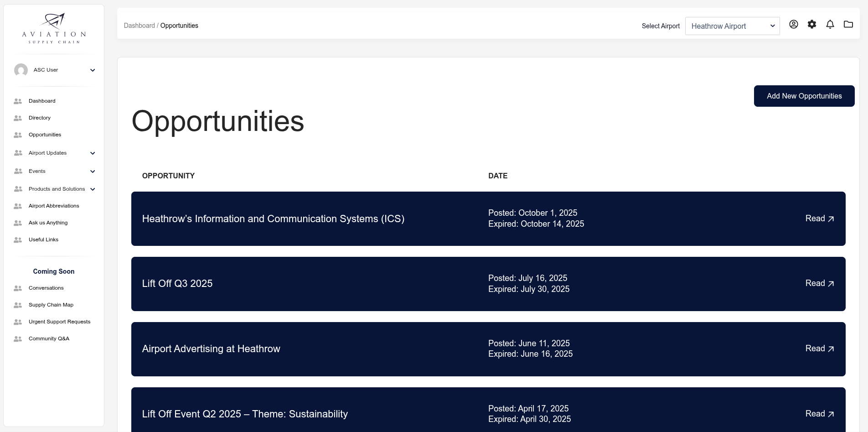This screenshot has height=432, width=868.
Task: Go to Opportunities in the sidebar
Action: [45, 135]
